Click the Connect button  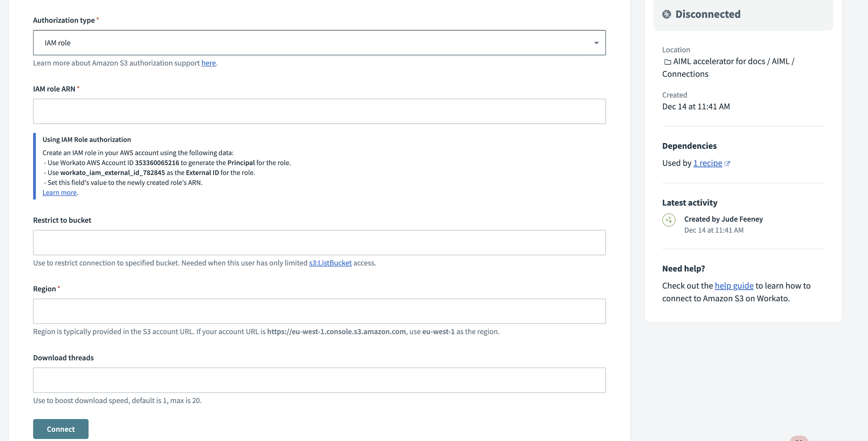click(x=61, y=429)
